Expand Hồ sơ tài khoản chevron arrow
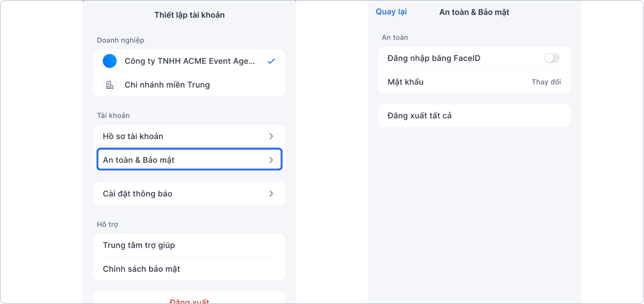Viewport: 644px width, 304px height. 271,136
